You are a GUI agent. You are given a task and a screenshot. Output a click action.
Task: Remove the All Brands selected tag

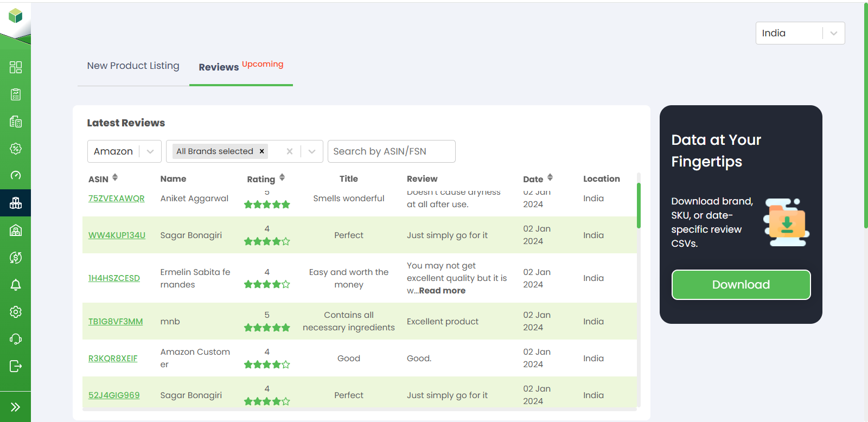pyautogui.click(x=262, y=151)
